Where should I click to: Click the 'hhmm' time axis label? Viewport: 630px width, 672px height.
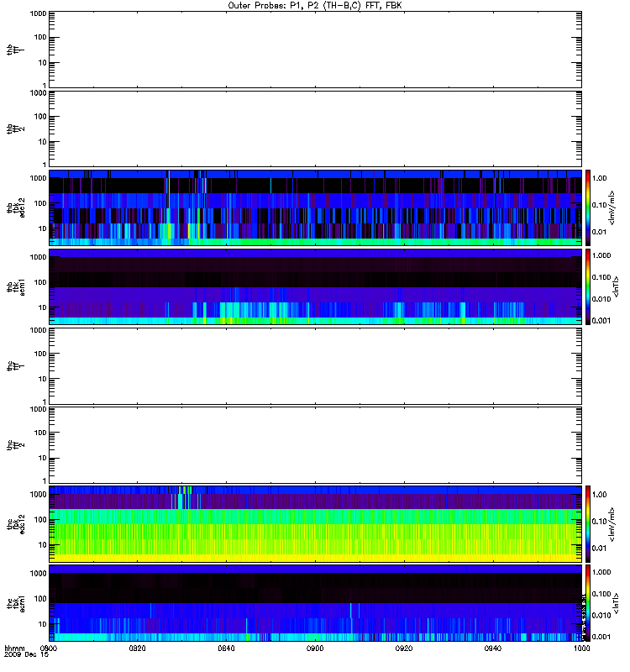pyautogui.click(x=14, y=648)
